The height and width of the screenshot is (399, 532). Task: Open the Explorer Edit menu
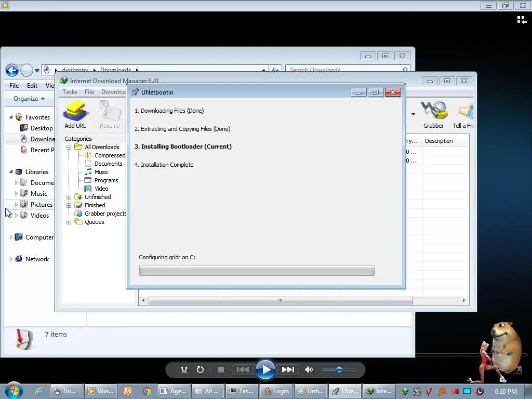[x=32, y=86]
